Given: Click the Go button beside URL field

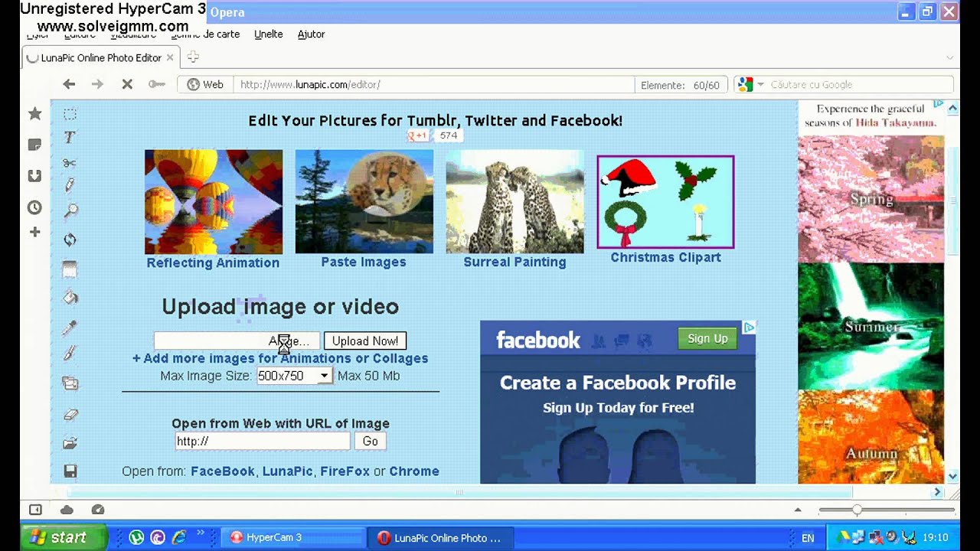Looking at the screenshot, I should coord(371,441).
